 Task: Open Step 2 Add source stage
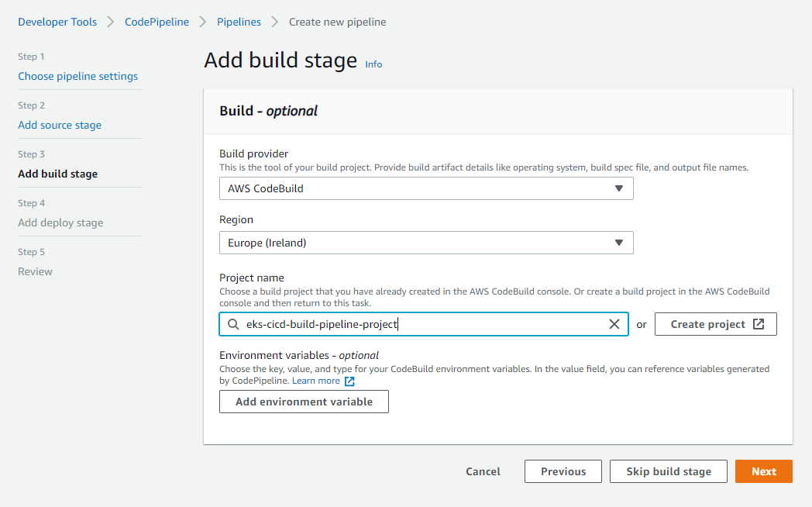pyautogui.click(x=60, y=125)
